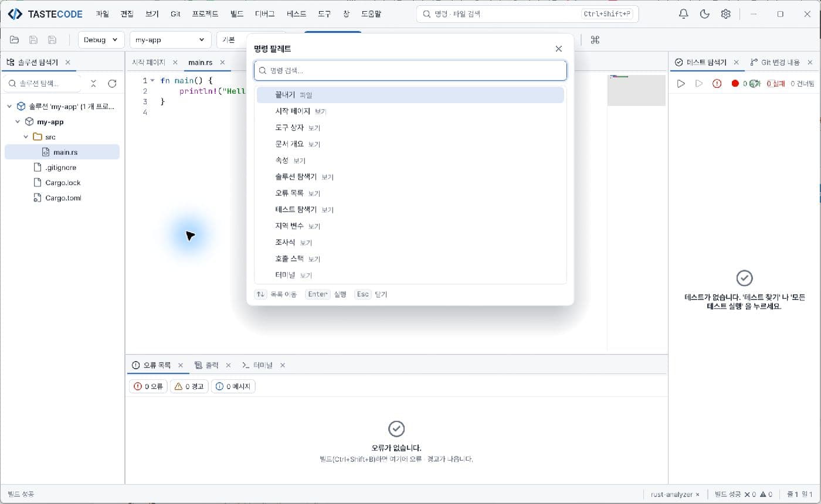
Task: Close the 명령 팔레트 dialog
Action: [x=558, y=49]
